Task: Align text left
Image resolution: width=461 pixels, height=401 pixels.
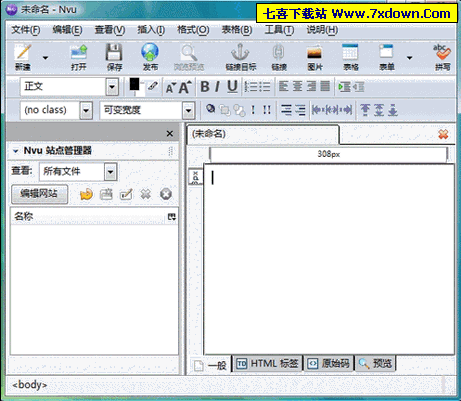Action: click(284, 86)
